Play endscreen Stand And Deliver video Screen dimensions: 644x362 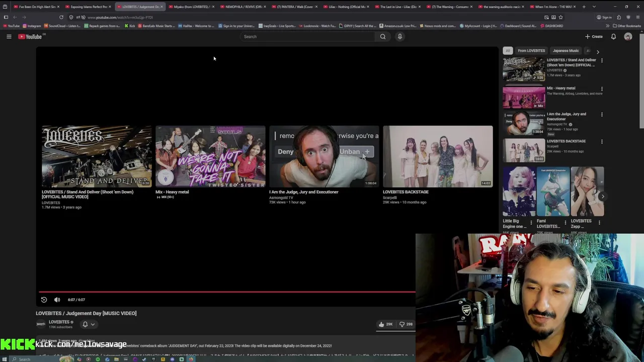pos(97,156)
